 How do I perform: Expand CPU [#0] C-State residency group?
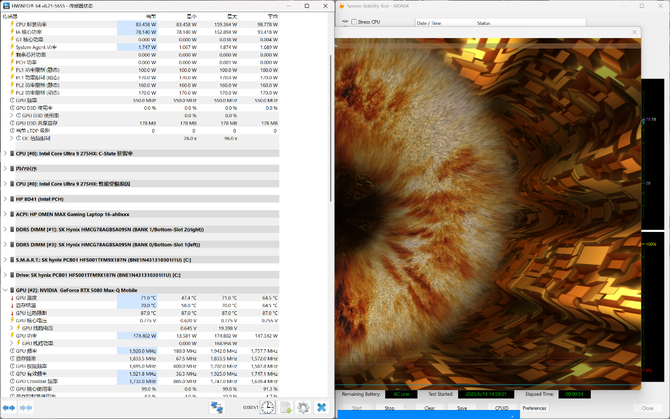pos(7,154)
